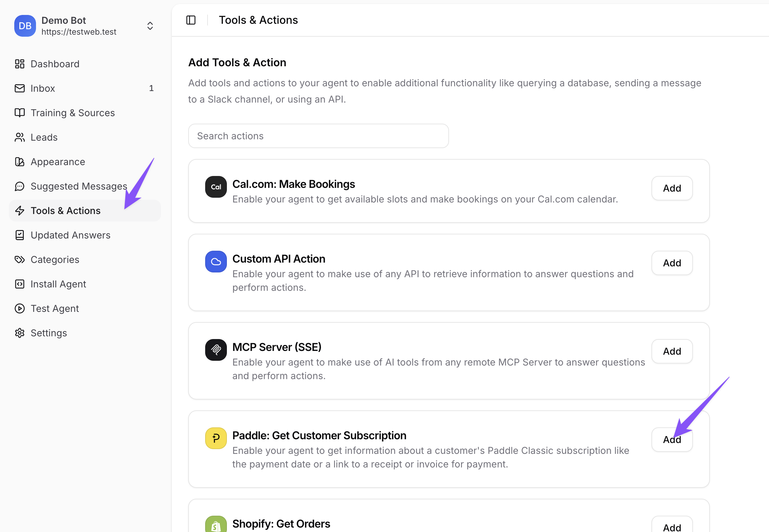Add the Cal.com Make Bookings action
This screenshot has height=532, width=769.
672,188
